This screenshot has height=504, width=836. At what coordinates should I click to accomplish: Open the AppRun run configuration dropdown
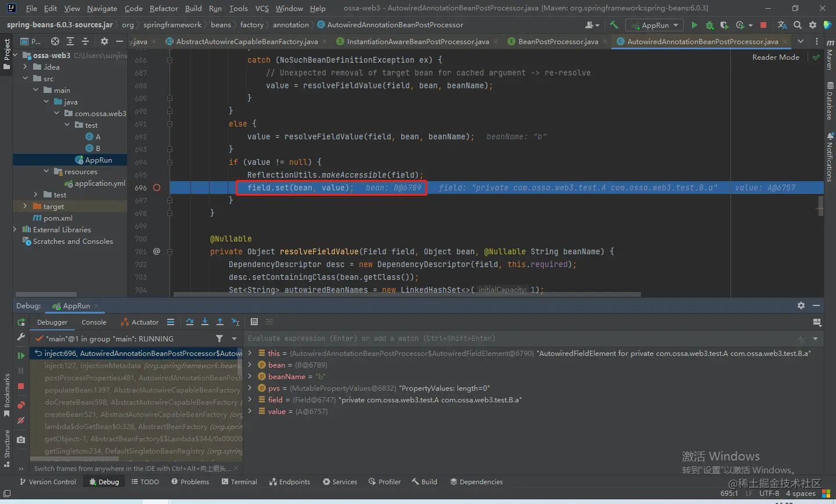pos(654,25)
